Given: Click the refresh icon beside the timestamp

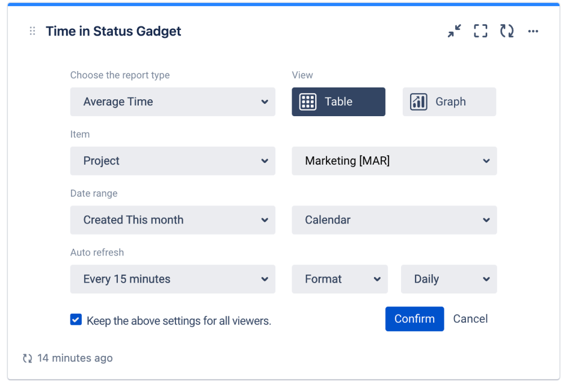Looking at the screenshot, I should [27, 358].
